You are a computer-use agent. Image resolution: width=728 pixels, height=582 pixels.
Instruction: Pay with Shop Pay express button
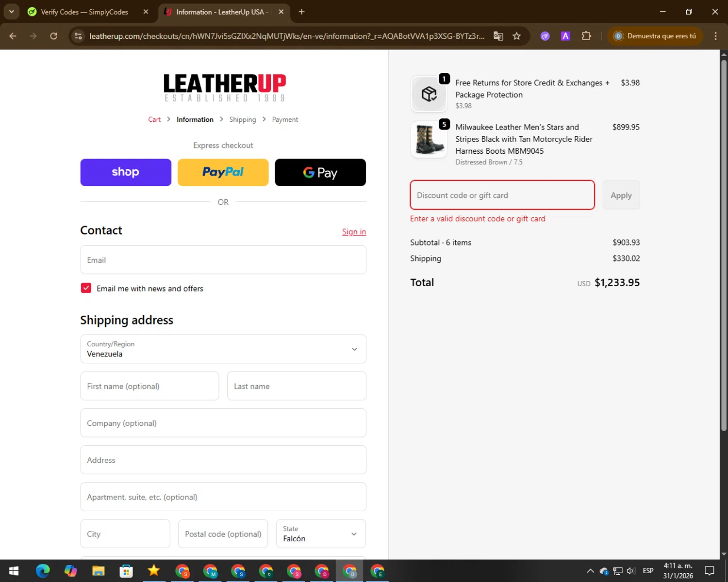coord(126,173)
